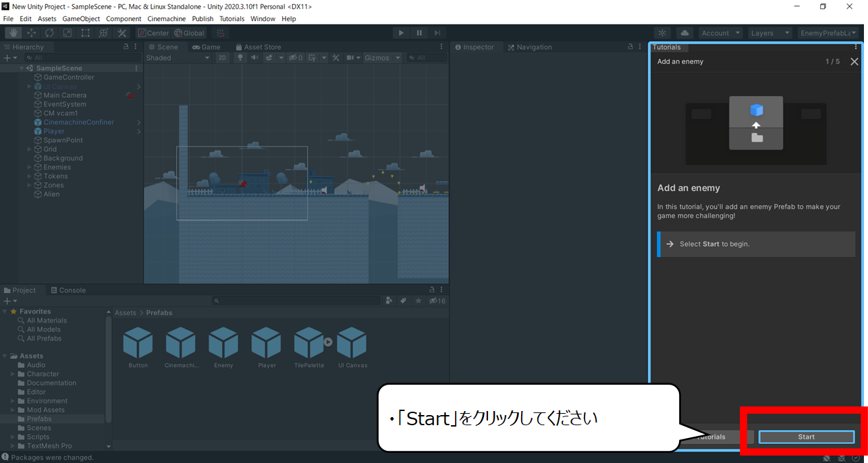Toggle hidden packages visibility showing 16
The height and width of the screenshot is (463, 868).
(437, 301)
